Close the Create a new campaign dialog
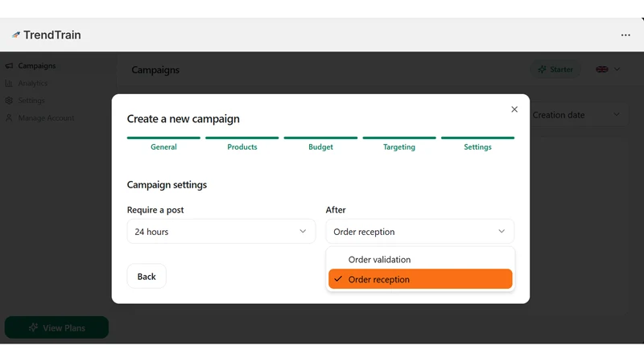Image resolution: width=644 pixels, height=362 pixels. click(x=514, y=109)
